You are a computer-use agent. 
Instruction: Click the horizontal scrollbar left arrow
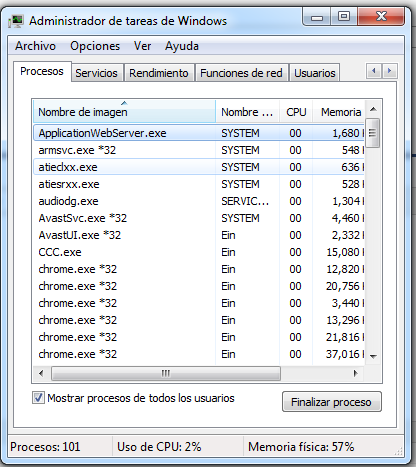[41, 373]
